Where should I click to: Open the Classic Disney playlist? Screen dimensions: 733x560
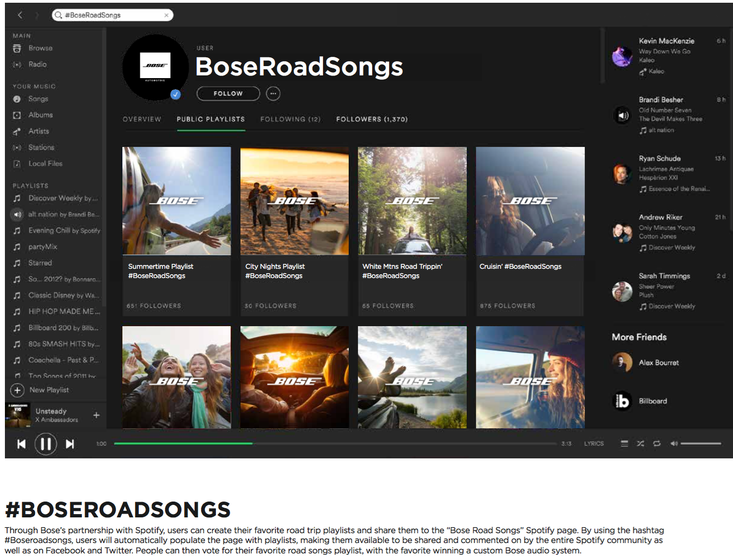pyautogui.click(x=63, y=296)
